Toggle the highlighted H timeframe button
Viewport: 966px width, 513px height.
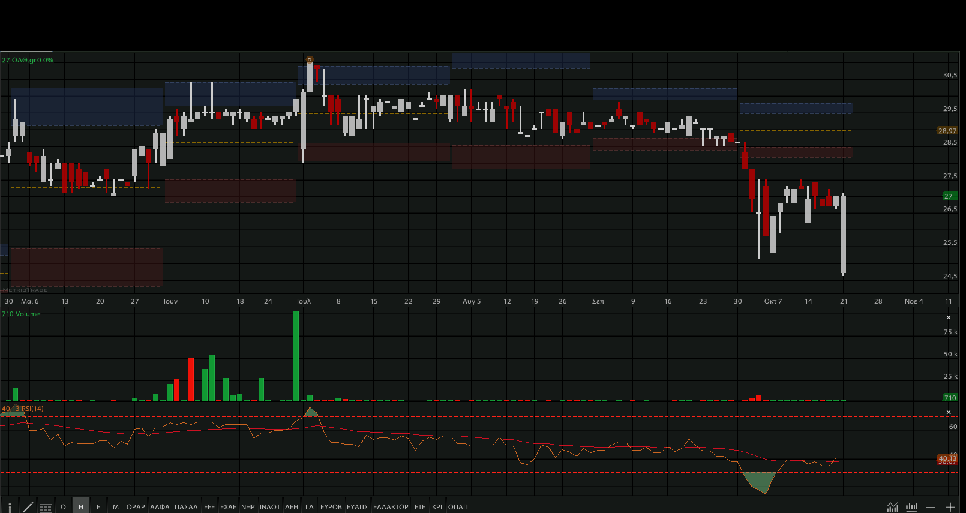(81, 507)
